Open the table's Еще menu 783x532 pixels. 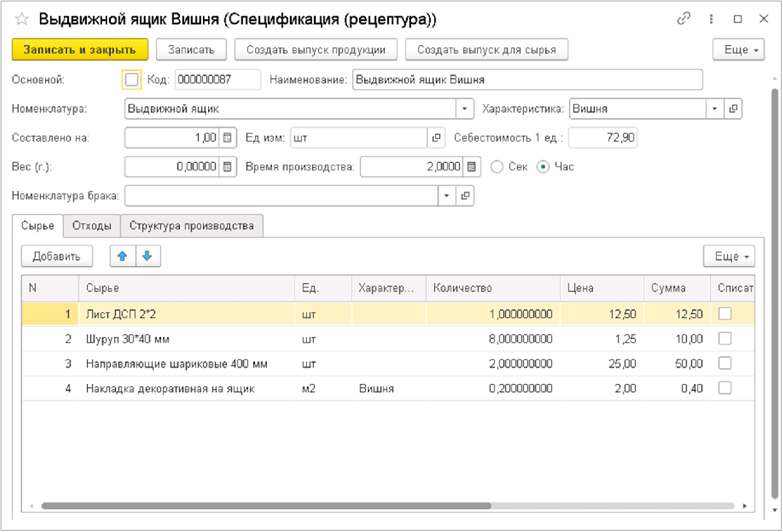point(729,256)
